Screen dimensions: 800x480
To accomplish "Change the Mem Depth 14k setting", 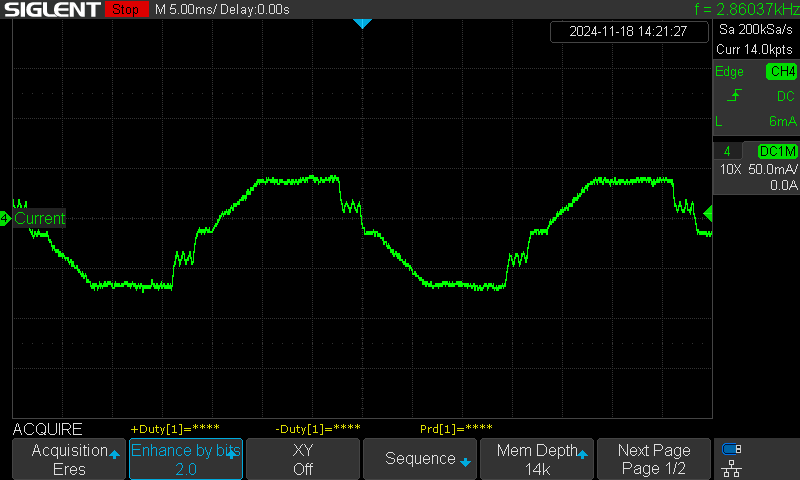I will [537, 459].
